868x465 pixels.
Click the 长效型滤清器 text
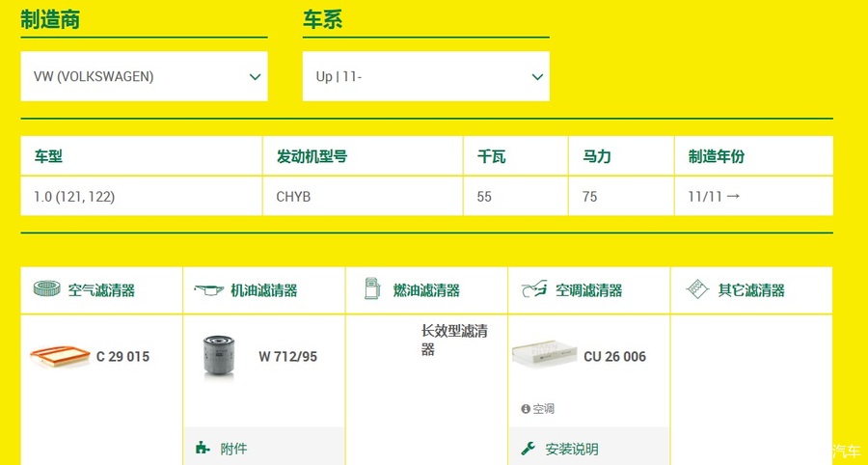(454, 341)
